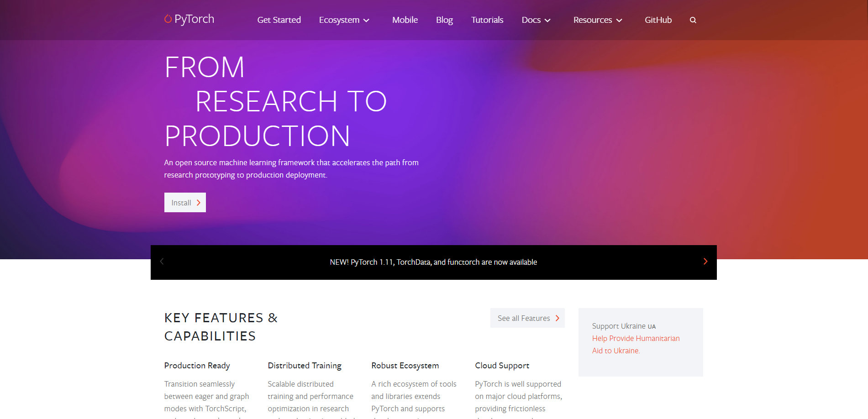Image resolution: width=868 pixels, height=419 pixels.
Task: Open the GitHub nav link
Action: pos(658,20)
